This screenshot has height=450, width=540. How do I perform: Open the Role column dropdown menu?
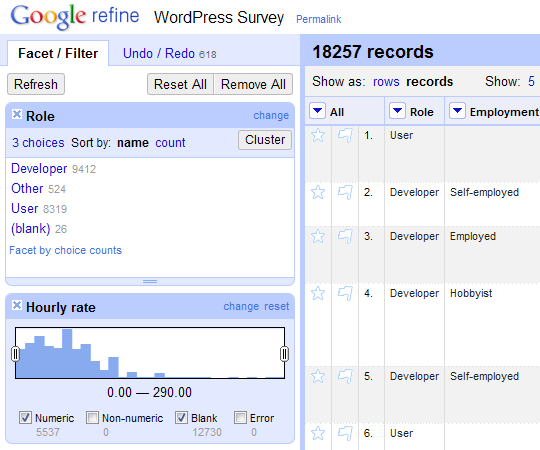[x=397, y=111]
